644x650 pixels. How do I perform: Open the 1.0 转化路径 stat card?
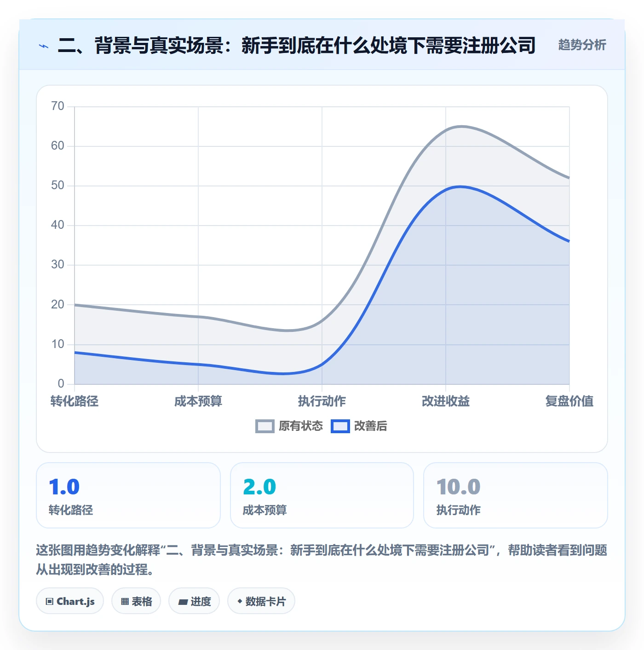click(128, 495)
